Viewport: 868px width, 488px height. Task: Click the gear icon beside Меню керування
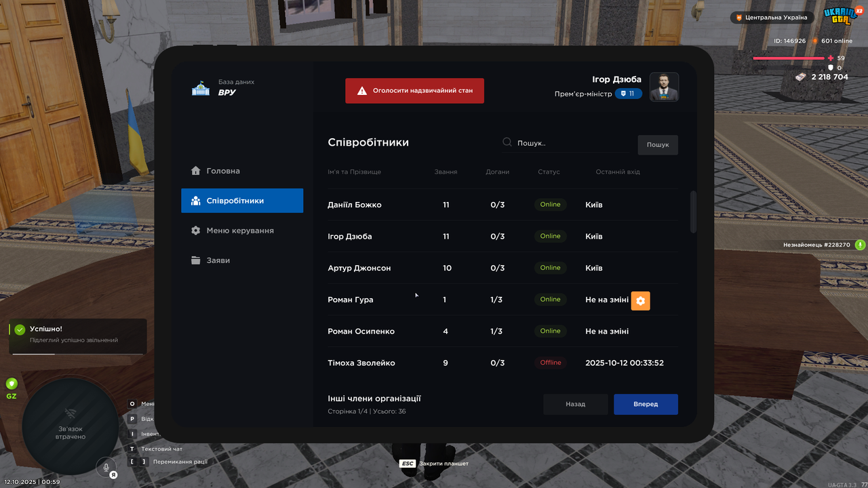click(x=196, y=230)
